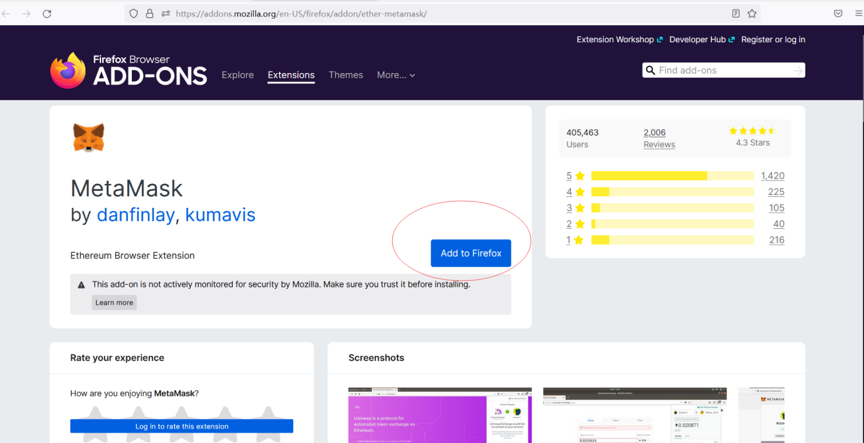The image size is (864, 443).
Task: Open the 40 two-star reviews count
Action: tap(779, 224)
